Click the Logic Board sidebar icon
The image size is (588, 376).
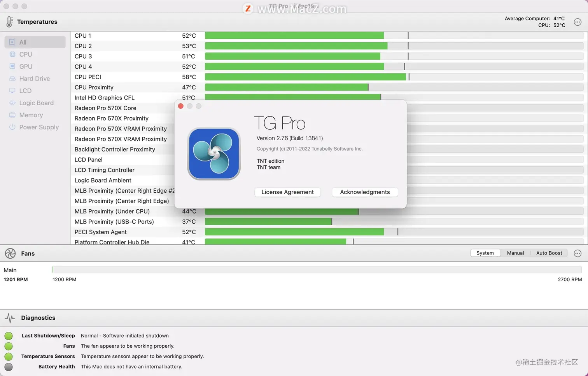click(x=12, y=103)
